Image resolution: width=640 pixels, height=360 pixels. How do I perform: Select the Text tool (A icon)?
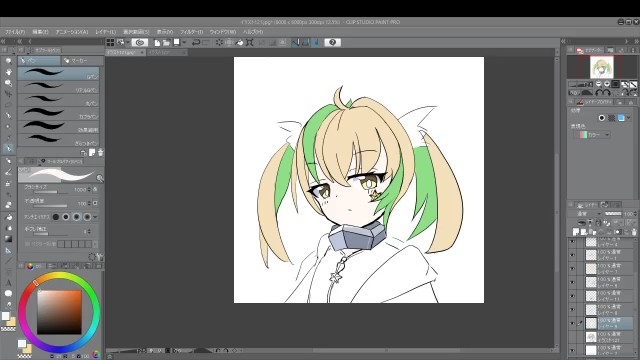pos(8,282)
